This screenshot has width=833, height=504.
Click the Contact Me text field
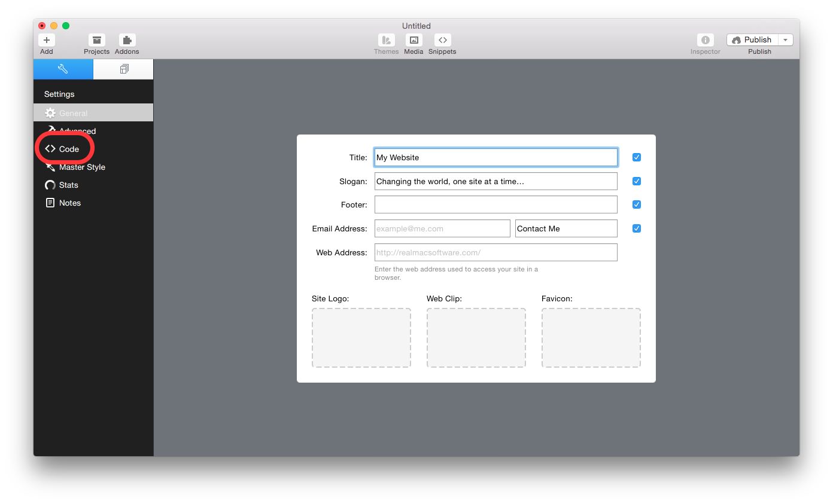(x=566, y=228)
